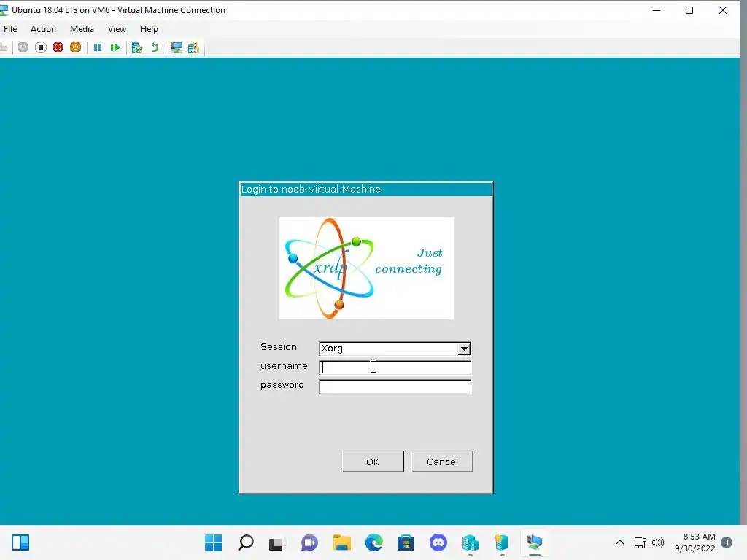Open Task View on the taskbar
Image resolution: width=747 pixels, height=560 pixels.
[x=276, y=542]
